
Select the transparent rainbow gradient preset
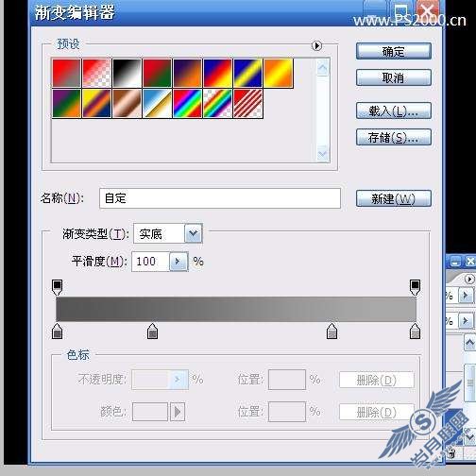click(x=217, y=103)
